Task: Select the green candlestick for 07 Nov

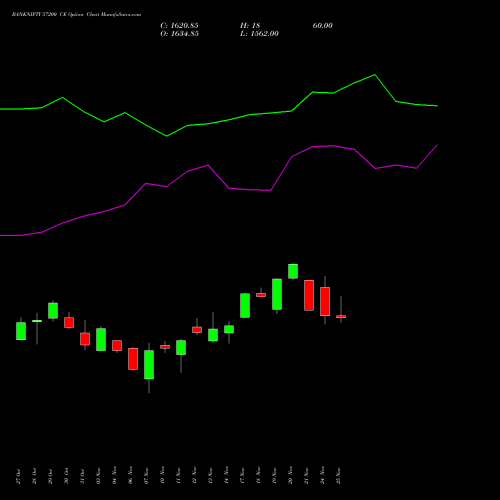Action: pyautogui.click(x=149, y=364)
